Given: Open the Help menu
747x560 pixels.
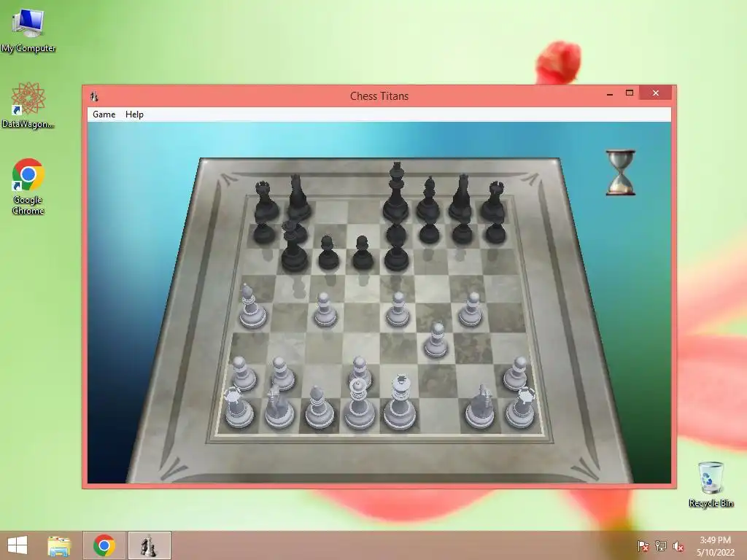Looking at the screenshot, I should (x=134, y=114).
